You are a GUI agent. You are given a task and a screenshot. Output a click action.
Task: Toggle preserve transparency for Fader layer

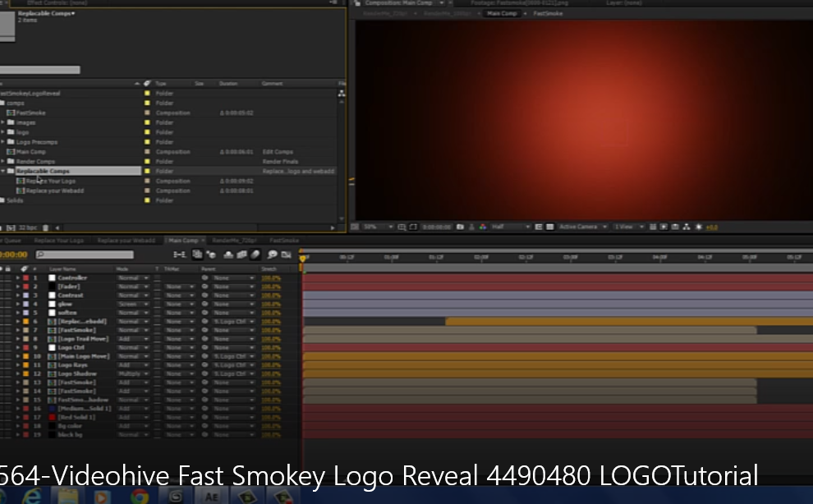(x=157, y=286)
